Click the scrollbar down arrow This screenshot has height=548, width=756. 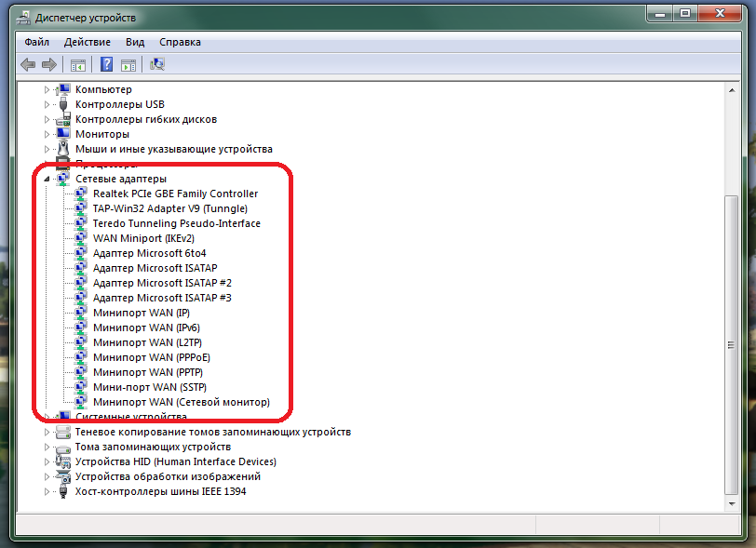(x=732, y=504)
